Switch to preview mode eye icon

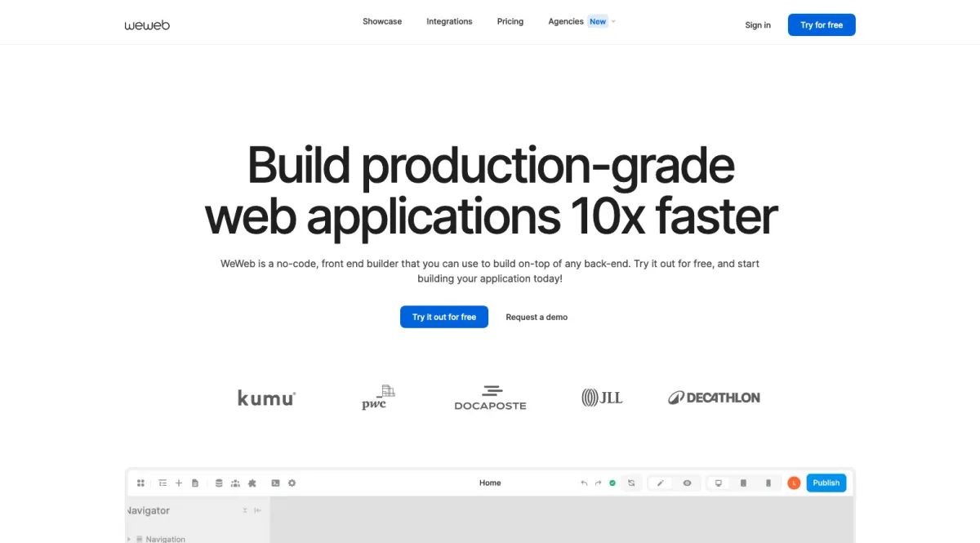click(687, 483)
